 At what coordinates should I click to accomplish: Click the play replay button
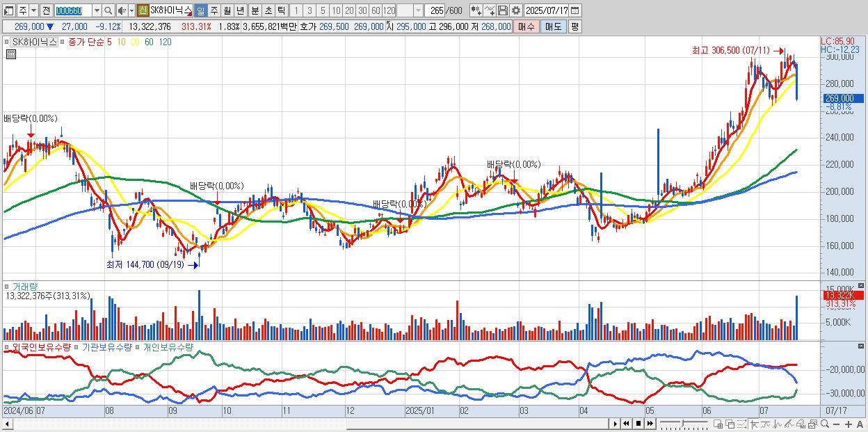pos(616,424)
